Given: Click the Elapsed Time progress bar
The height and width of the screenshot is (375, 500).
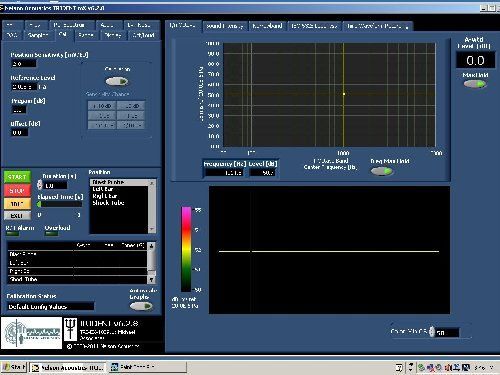Looking at the screenshot, I should tap(59, 204).
